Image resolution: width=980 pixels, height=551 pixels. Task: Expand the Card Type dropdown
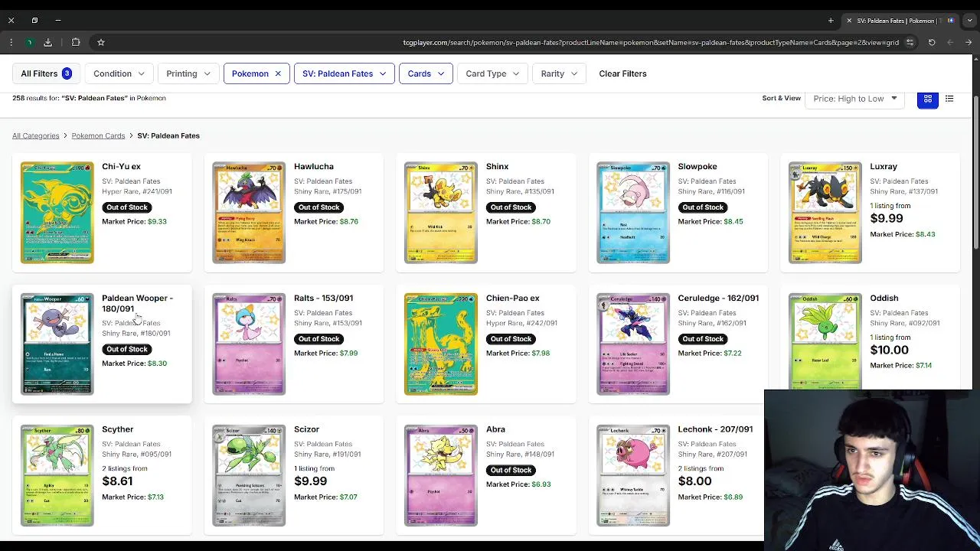click(x=492, y=73)
